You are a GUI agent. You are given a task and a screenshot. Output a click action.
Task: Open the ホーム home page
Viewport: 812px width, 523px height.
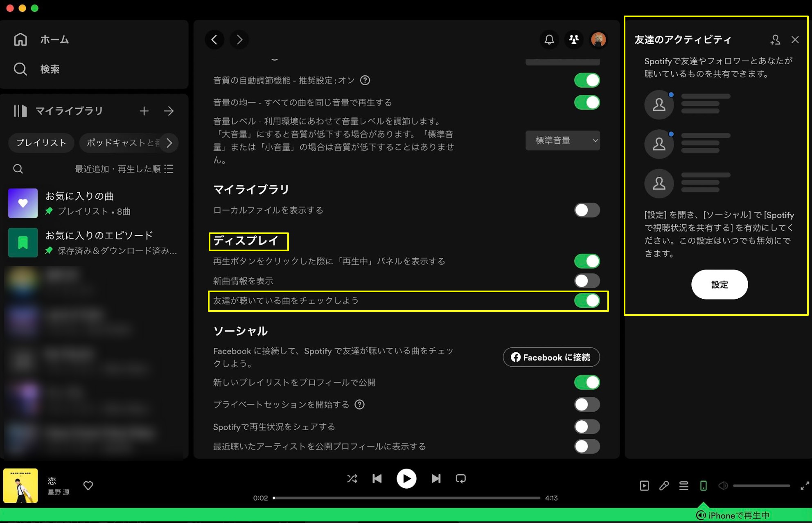click(41, 40)
